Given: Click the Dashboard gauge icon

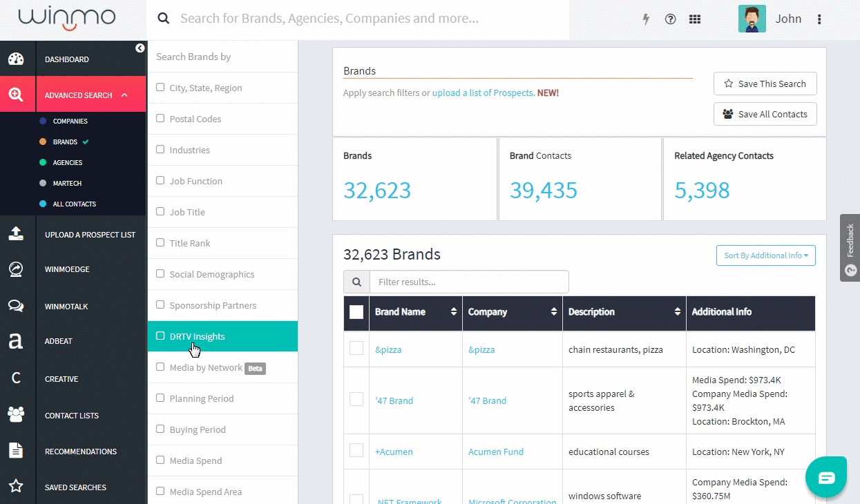Looking at the screenshot, I should coord(16,59).
